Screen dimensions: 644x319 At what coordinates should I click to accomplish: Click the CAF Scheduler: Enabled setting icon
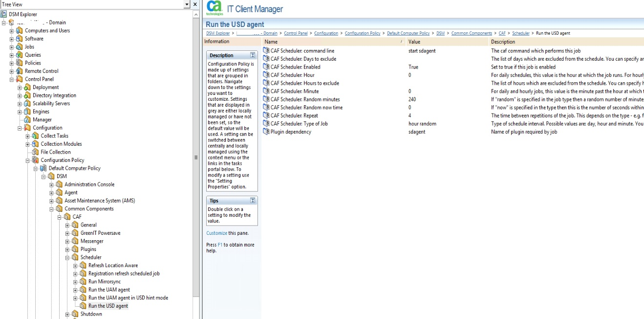tap(266, 67)
